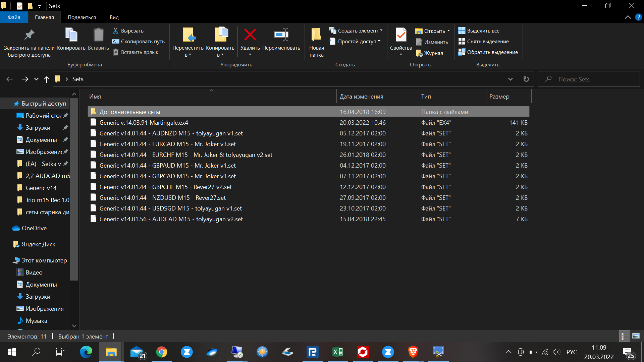The image size is (644, 362).
Task: Rename the selected item
Action: (x=281, y=39)
